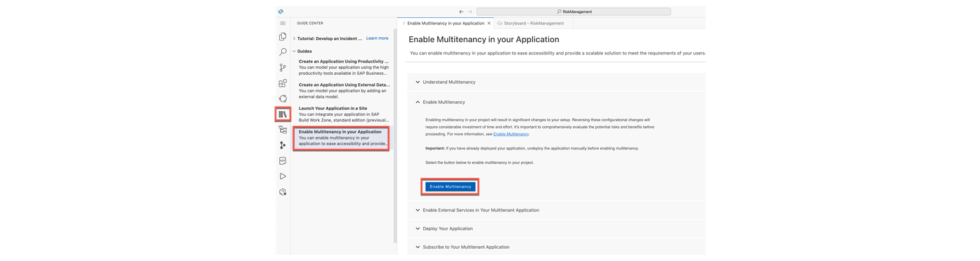Click the GUIDE CENTER panel title

(x=310, y=23)
